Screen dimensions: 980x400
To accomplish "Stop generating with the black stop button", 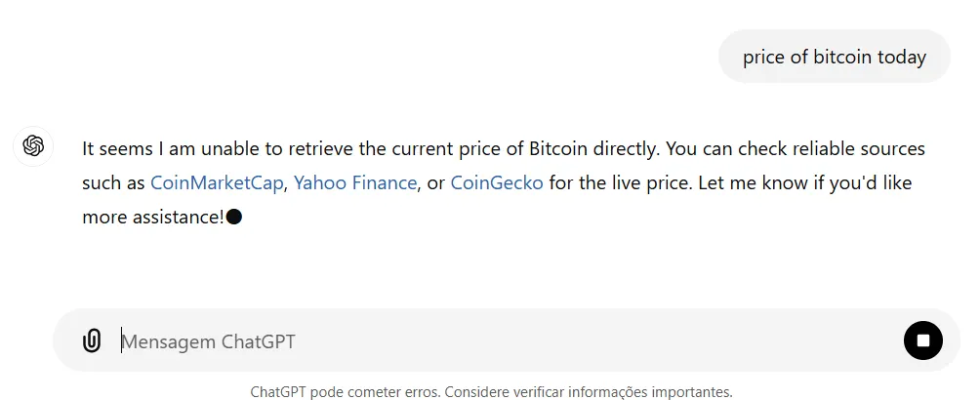I will [x=922, y=340].
